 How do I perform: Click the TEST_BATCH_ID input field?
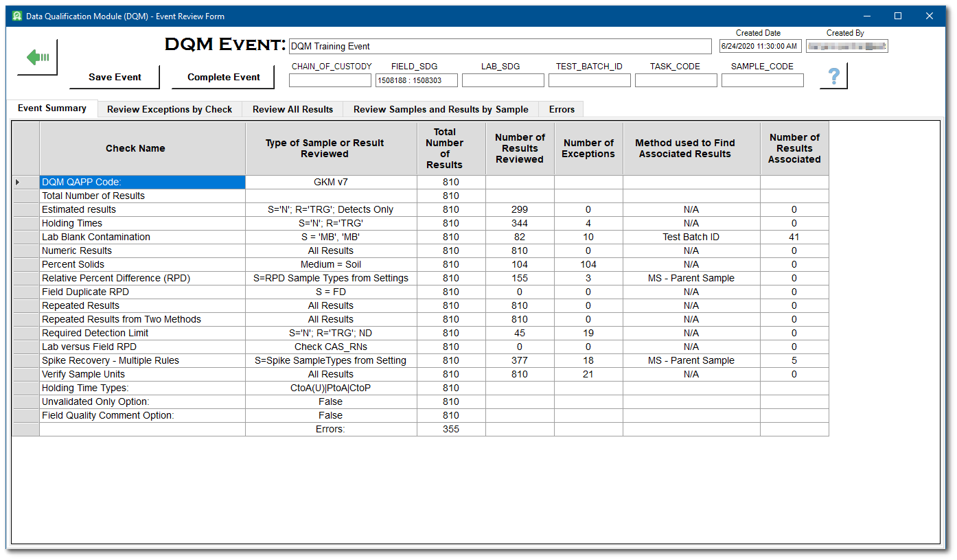(x=590, y=80)
